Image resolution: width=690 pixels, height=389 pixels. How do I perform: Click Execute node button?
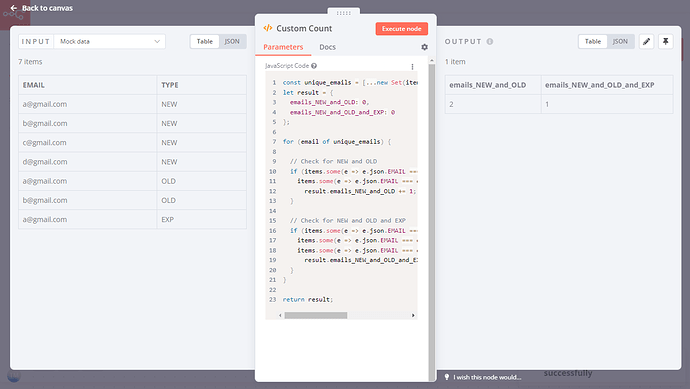(402, 29)
